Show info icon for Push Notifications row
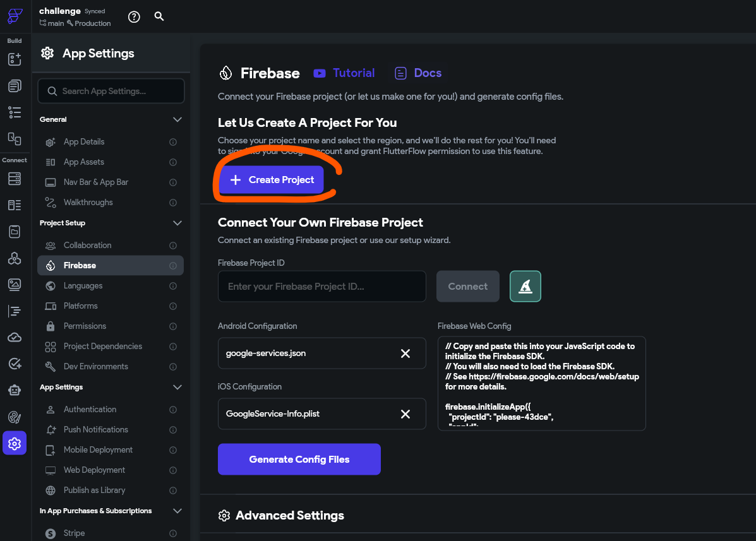 (x=173, y=430)
